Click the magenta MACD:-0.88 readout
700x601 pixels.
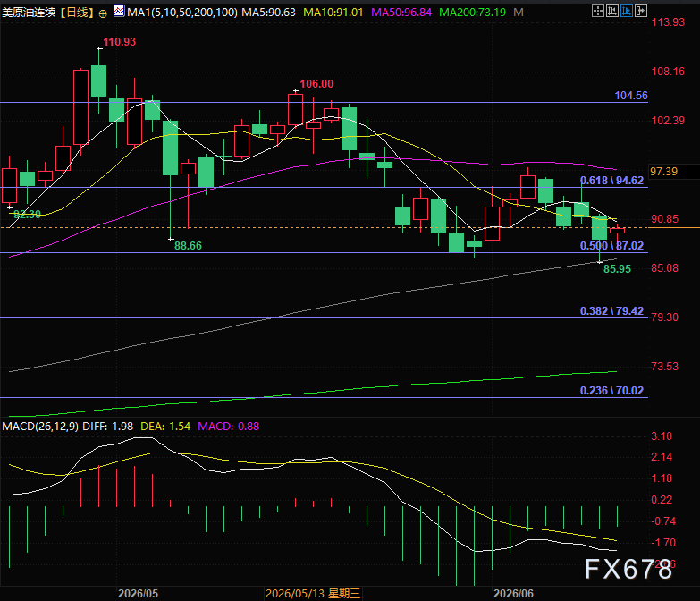pyautogui.click(x=229, y=427)
